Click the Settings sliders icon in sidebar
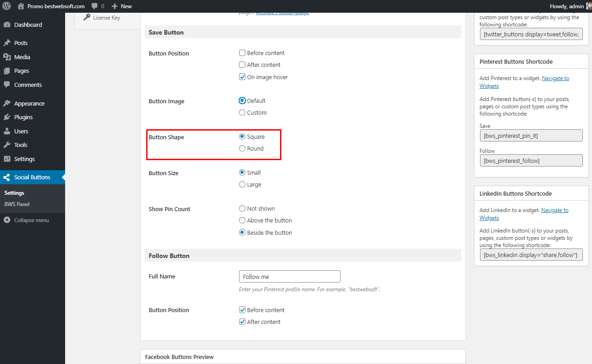This screenshot has height=364, width=592. pos(7,159)
